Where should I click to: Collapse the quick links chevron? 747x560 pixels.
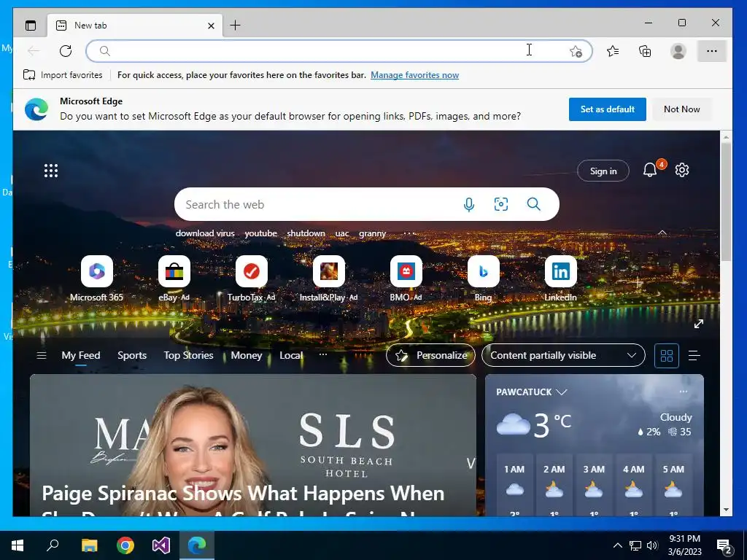coord(662,233)
